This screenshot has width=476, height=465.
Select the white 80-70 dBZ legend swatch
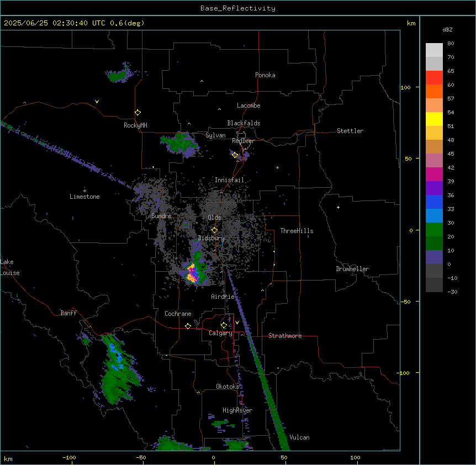[x=434, y=50]
